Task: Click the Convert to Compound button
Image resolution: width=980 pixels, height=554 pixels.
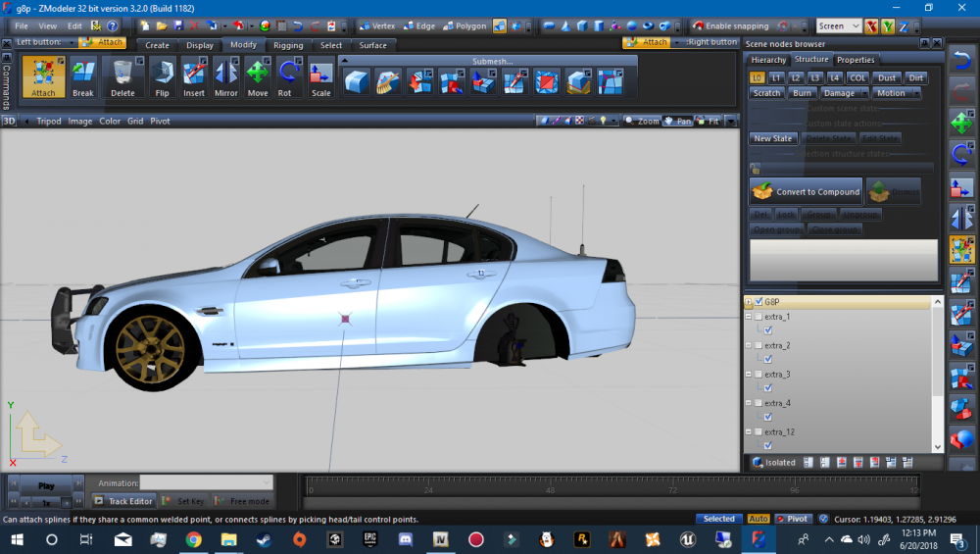Action: point(806,191)
